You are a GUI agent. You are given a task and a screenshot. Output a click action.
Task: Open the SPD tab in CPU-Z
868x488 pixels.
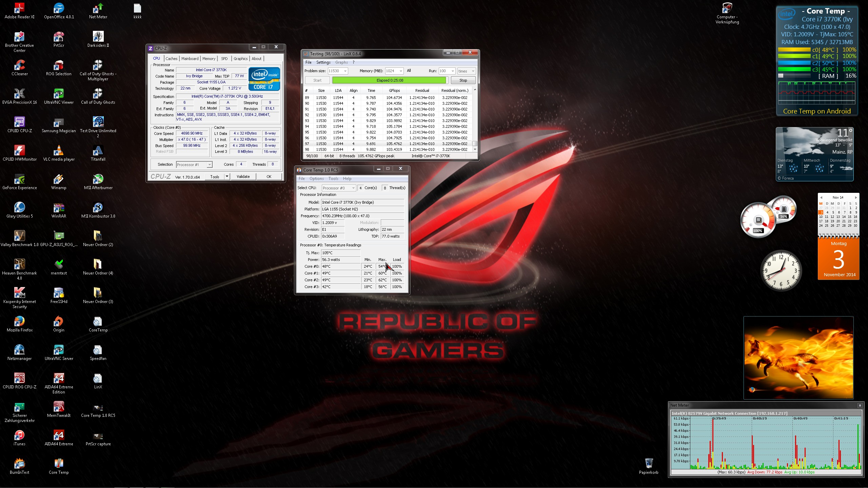pos(224,59)
